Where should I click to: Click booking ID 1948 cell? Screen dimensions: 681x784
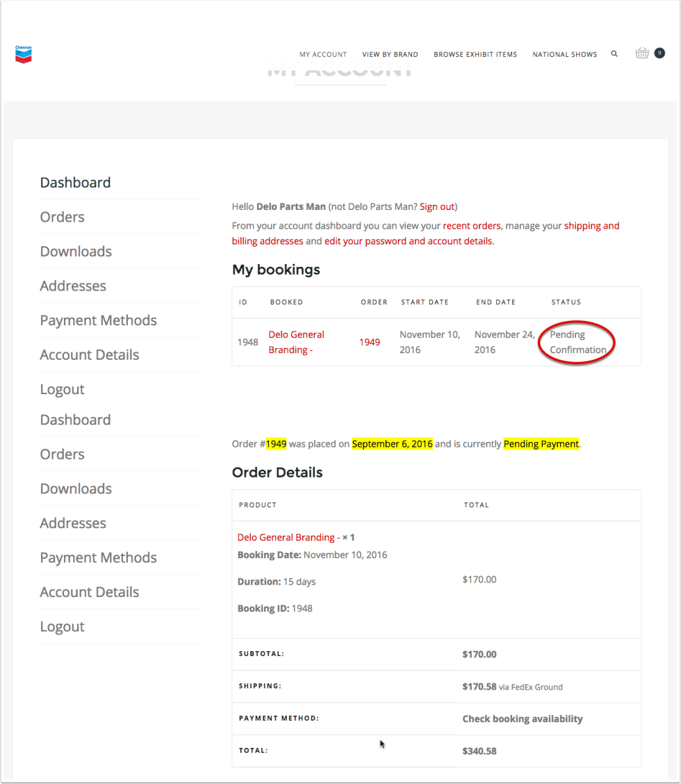[x=247, y=342]
